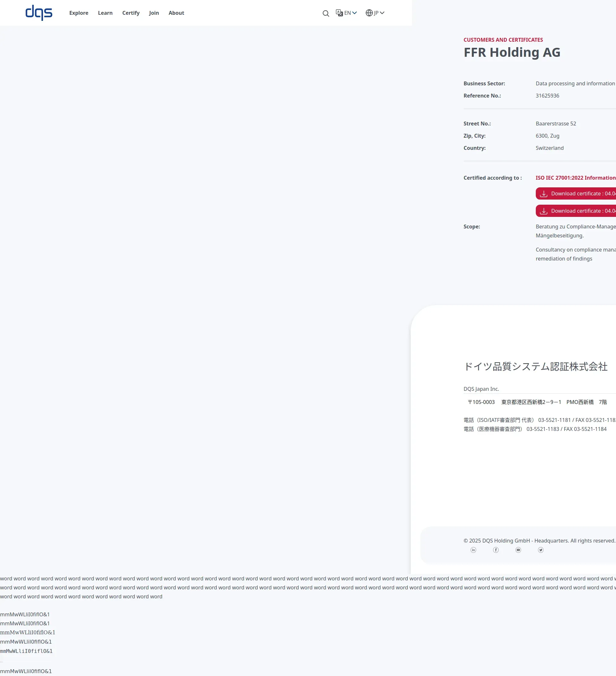Click the translate language icon

tap(339, 13)
